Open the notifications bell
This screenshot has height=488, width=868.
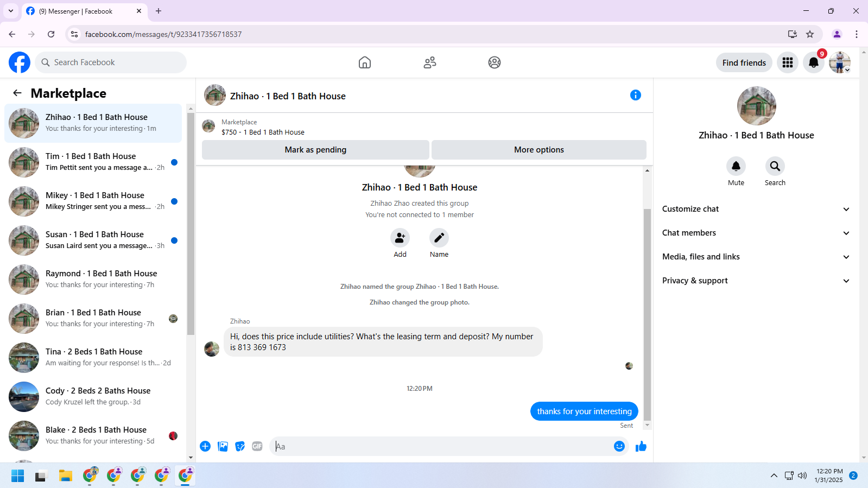coord(814,62)
